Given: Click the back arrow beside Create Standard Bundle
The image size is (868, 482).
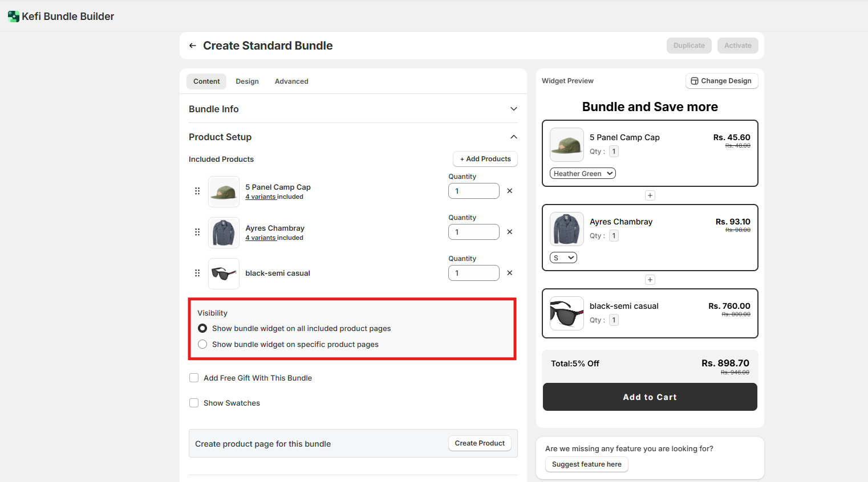Looking at the screenshot, I should pyautogui.click(x=193, y=46).
